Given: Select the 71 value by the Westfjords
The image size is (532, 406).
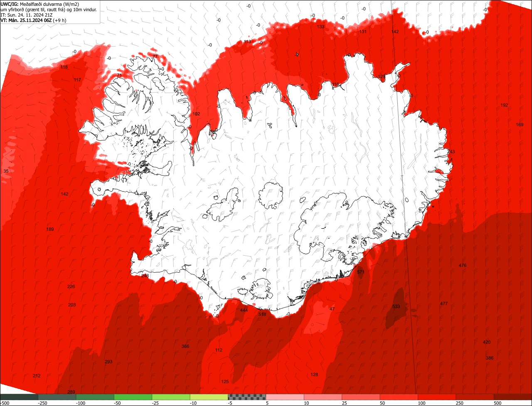Looking at the screenshot, I should pos(119,75).
